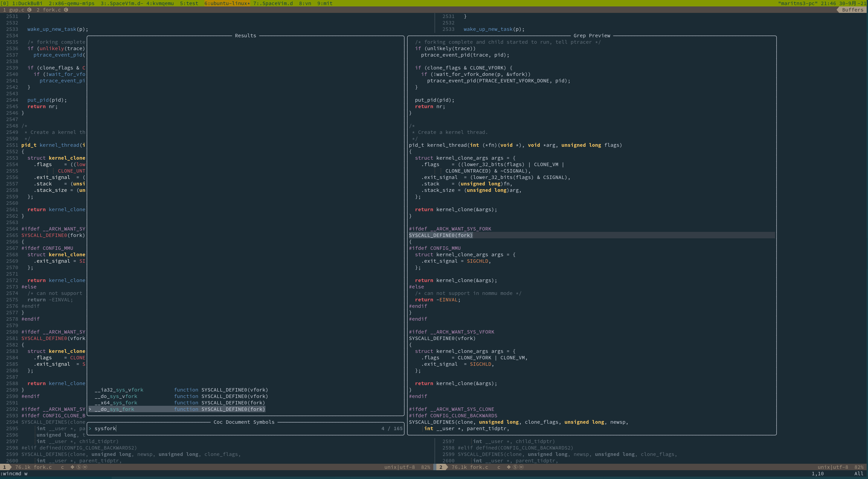This screenshot has width=868, height=479.
Task: Click #ifdef CONFIG_CLONE_BACKWARDS in Grep Preview
Action: click(x=453, y=416)
